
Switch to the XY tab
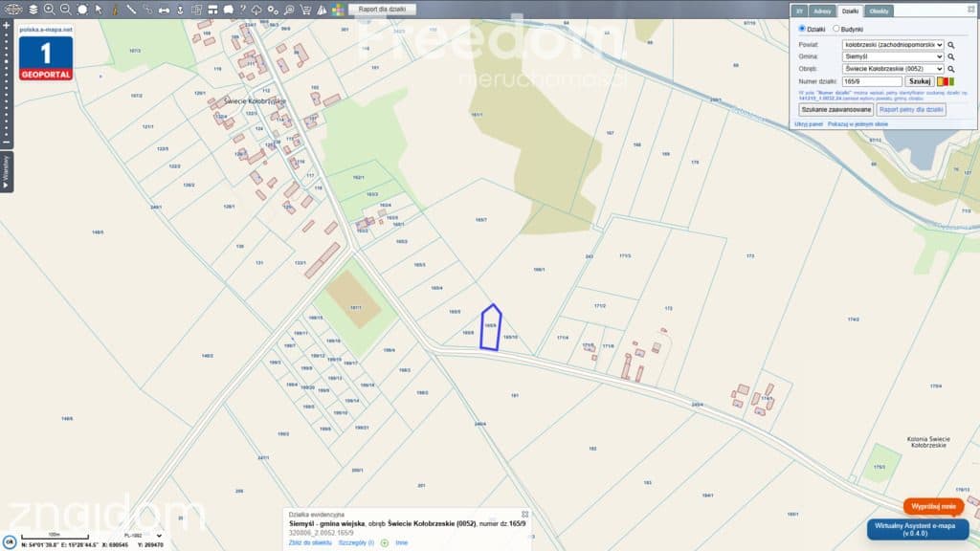[799, 11]
